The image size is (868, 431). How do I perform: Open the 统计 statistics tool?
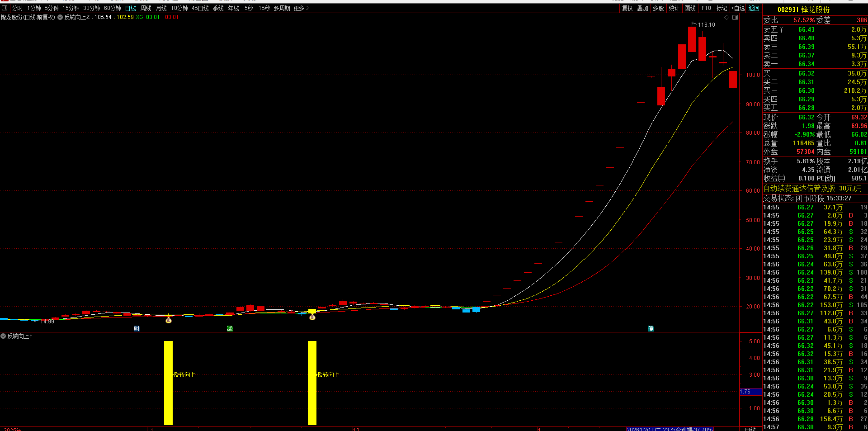click(674, 8)
